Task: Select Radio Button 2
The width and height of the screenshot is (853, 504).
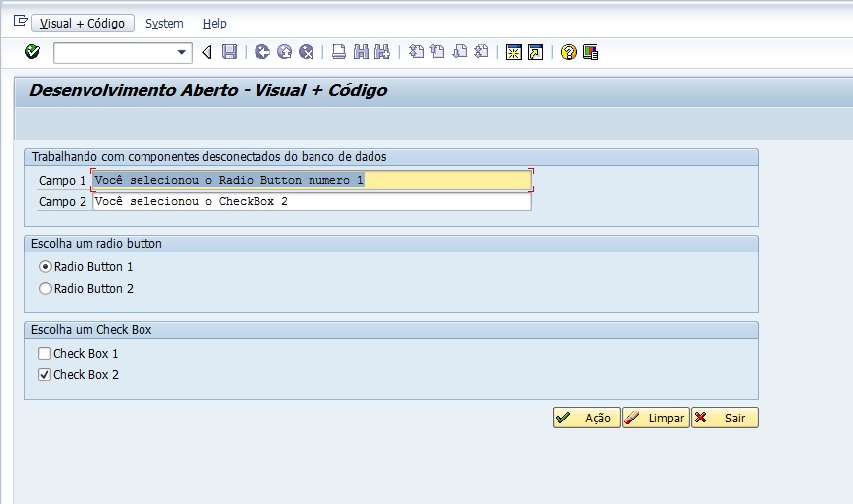Action: pos(45,289)
